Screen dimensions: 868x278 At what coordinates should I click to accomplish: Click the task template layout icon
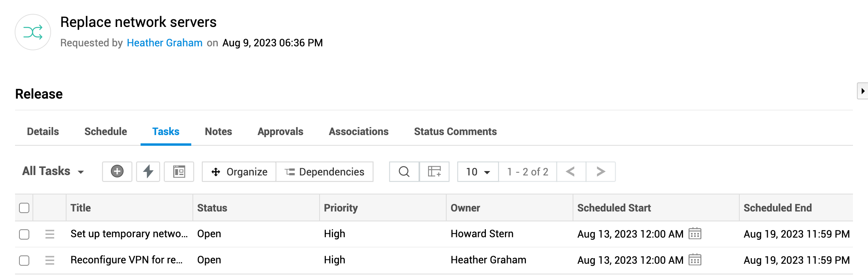179,171
